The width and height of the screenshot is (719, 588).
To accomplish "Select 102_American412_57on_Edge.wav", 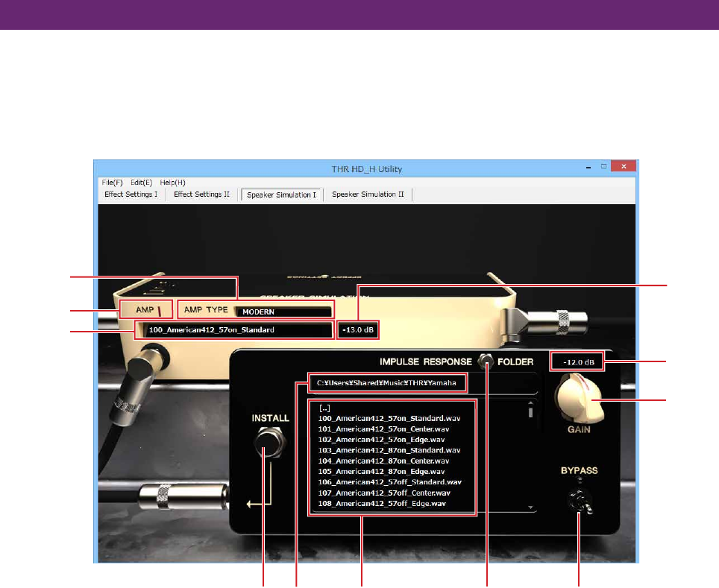I will pyautogui.click(x=382, y=440).
